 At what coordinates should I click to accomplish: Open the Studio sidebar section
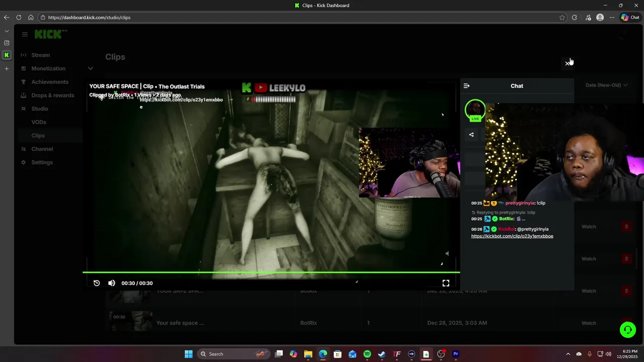point(40,109)
